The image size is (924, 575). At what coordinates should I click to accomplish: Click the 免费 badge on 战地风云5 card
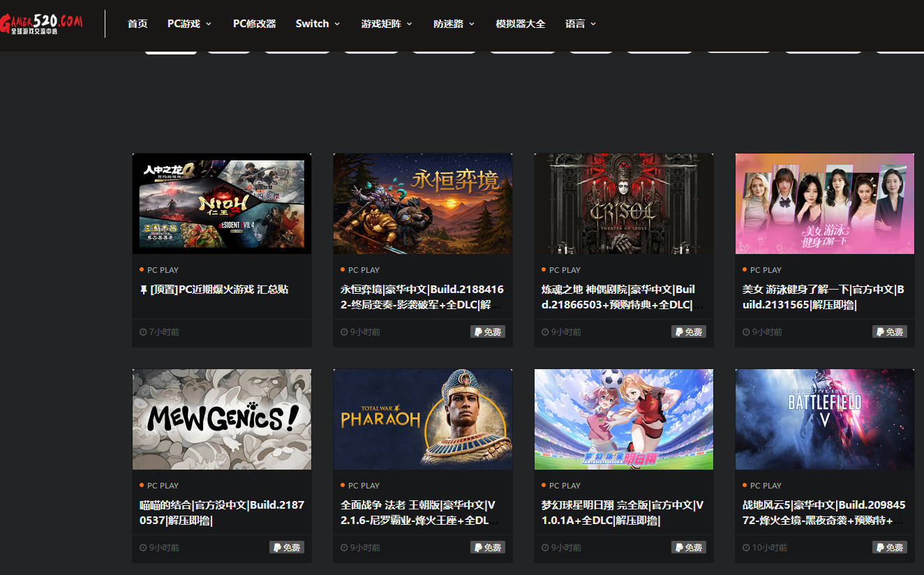[890, 548]
